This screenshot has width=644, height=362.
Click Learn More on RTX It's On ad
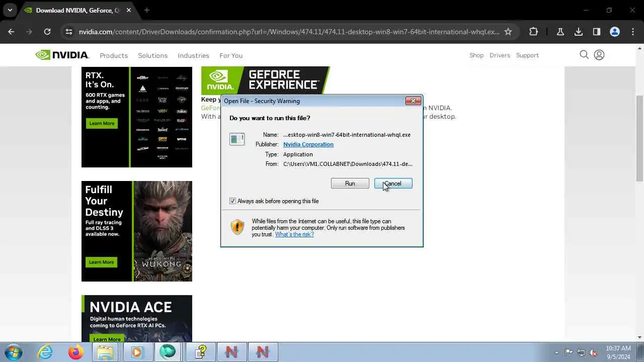point(102,123)
